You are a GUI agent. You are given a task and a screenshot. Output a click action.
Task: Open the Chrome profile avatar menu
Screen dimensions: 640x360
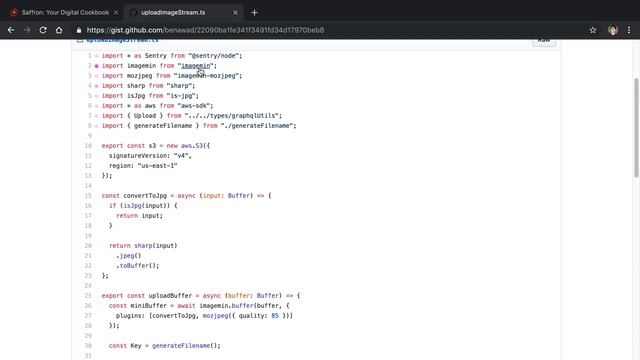tap(613, 30)
